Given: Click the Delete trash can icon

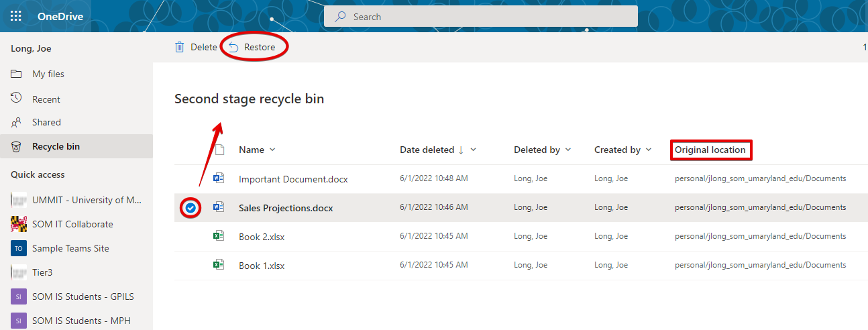Looking at the screenshot, I should pyautogui.click(x=180, y=47).
